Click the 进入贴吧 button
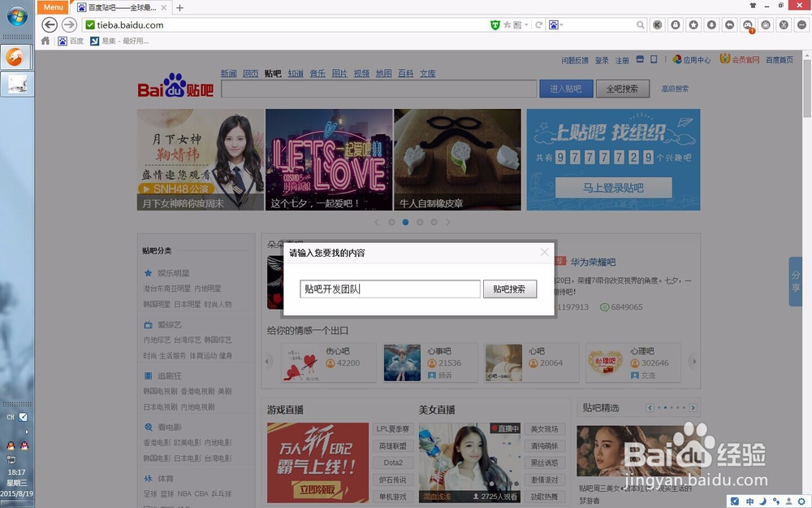Image resolution: width=812 pixels, height=508 pixels. 566,89
